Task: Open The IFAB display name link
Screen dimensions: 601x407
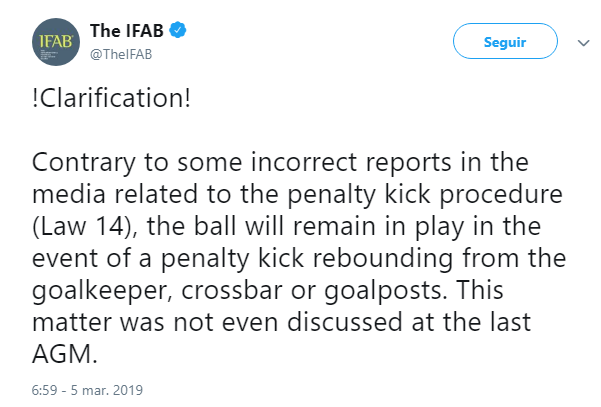Action: click(127, 31)
